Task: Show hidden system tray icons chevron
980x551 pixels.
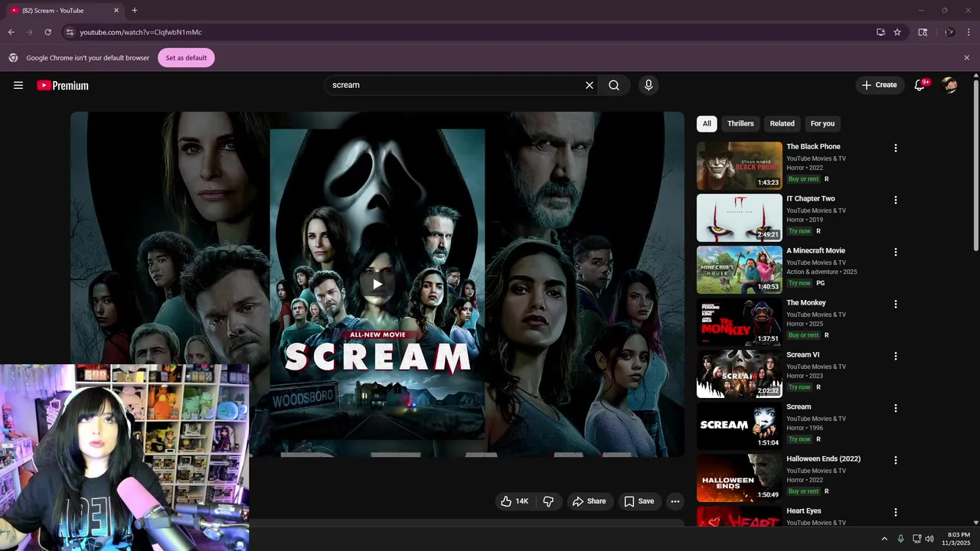Action: click(x=884, y=539)
